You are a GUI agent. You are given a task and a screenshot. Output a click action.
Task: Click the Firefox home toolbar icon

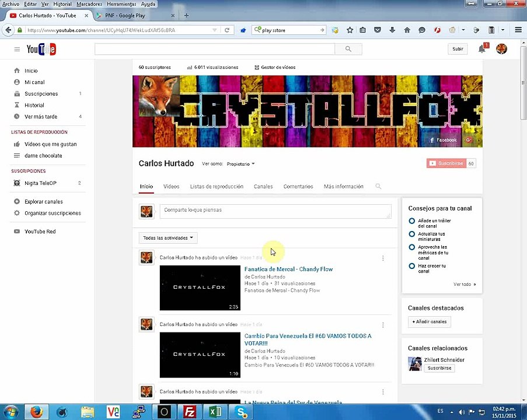[407, 30]
